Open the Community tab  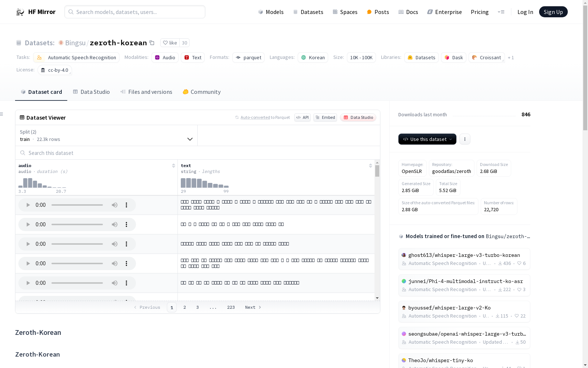[x=202, y=92]
